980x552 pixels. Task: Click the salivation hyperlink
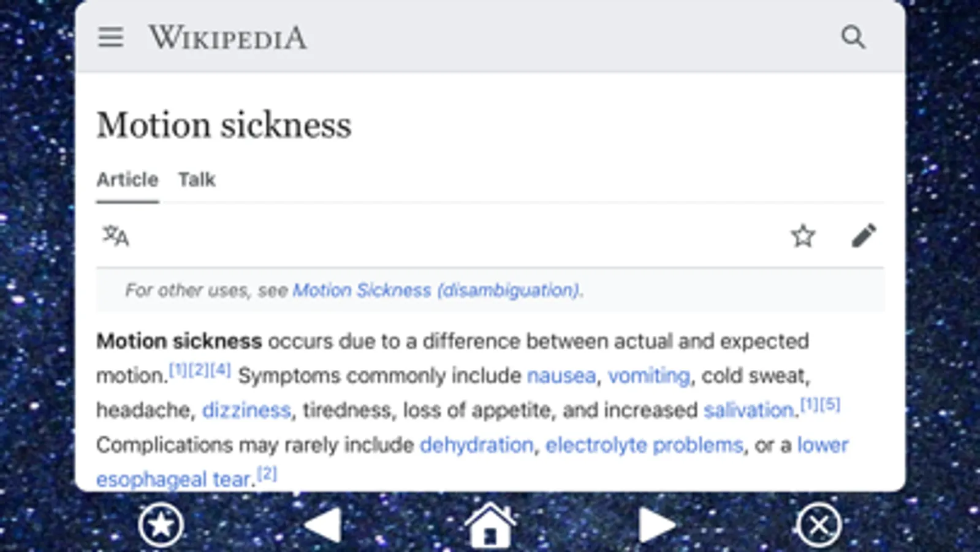pos(749,410)
